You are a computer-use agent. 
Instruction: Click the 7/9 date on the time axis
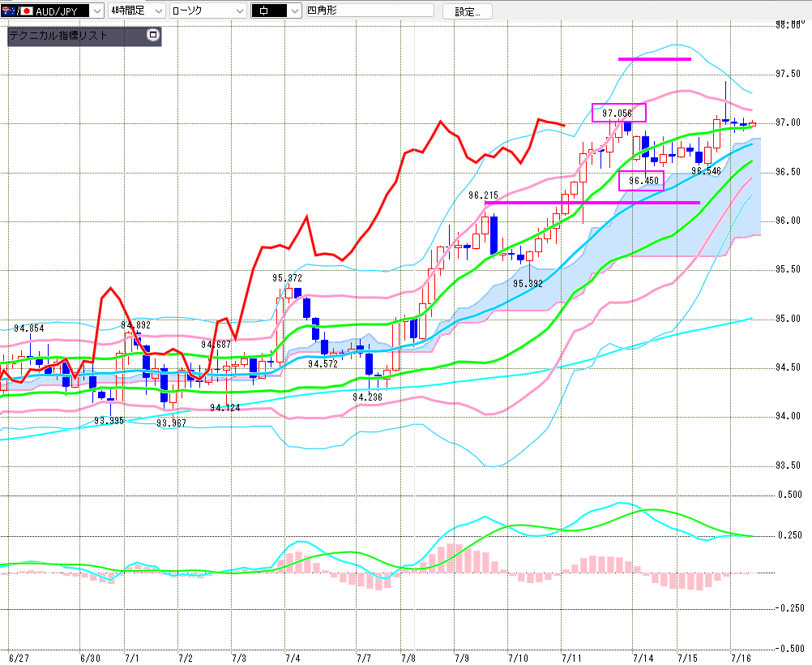point(462,659)
